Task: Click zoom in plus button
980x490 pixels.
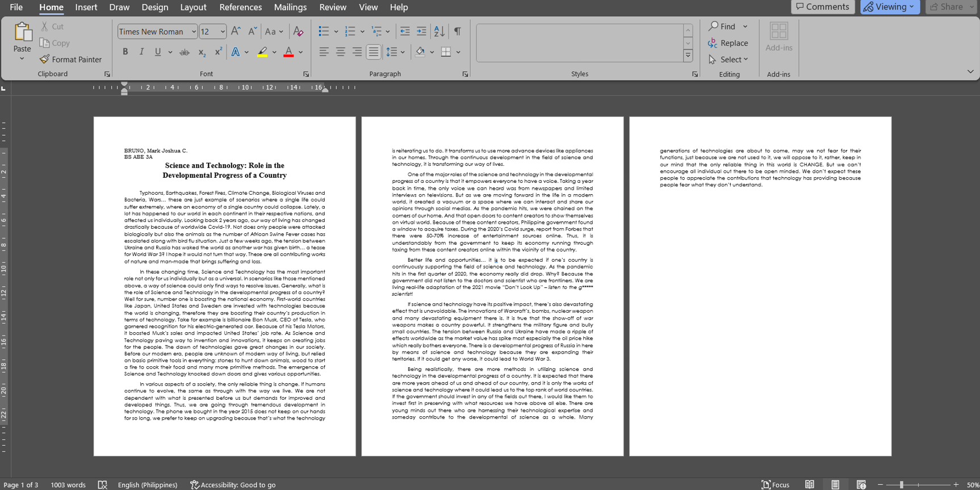Action: click(956, 484)
